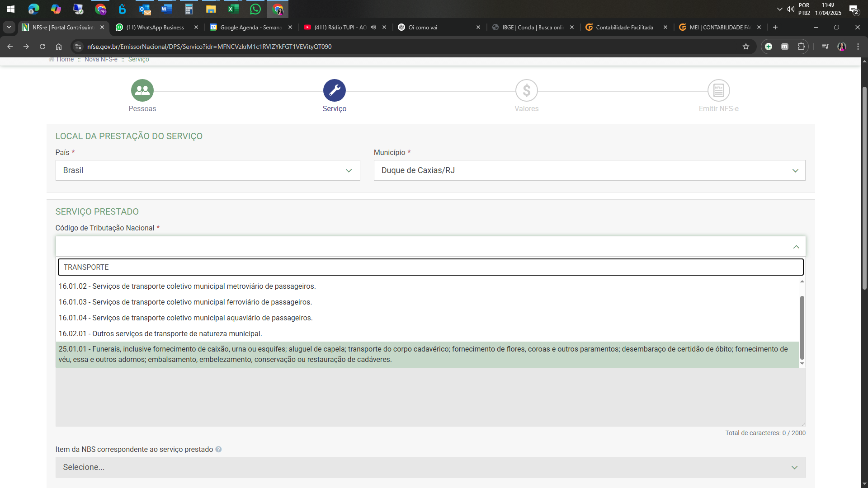868x488 pixels.
Task: Switch to Google Agenda tab
Action: pos(250,27)
